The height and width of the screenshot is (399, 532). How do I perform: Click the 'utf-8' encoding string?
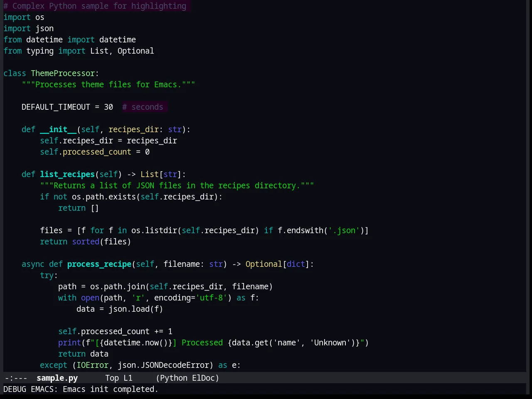pyautogui.click(x=211, y=298)
